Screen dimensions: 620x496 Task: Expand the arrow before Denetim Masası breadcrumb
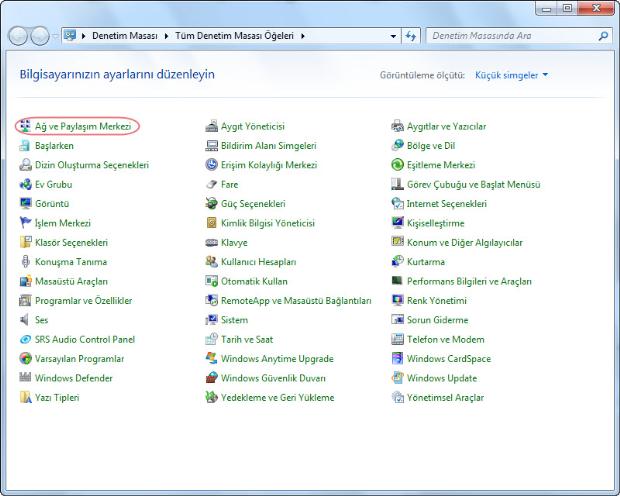click(x=83, y=36)
